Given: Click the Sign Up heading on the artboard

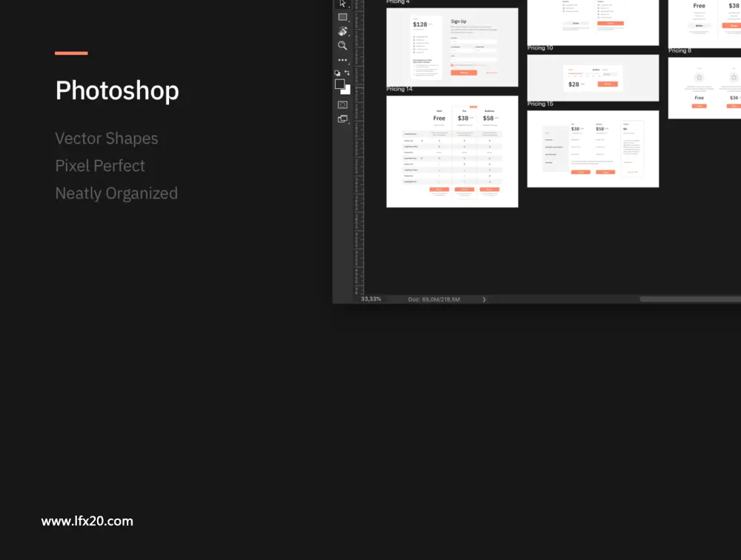Looking at the screenshot, I should pyautogui.click(x=459, y=21).
